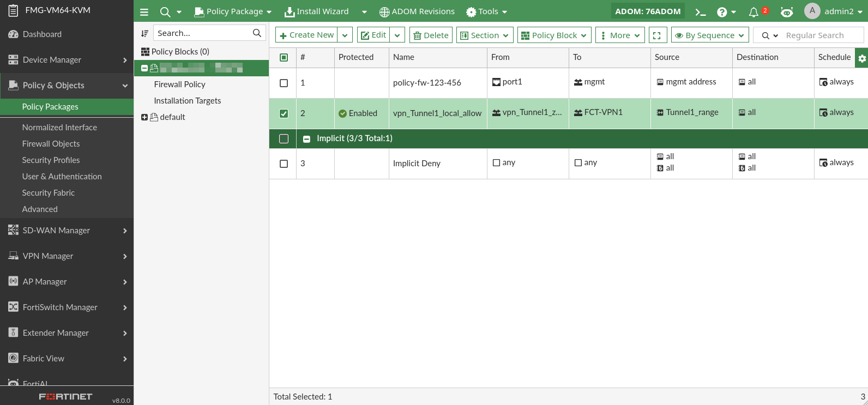Open the FortiAI assistant robot icon
The height and width of the screenshot is (405, 868).
point(786,12)
